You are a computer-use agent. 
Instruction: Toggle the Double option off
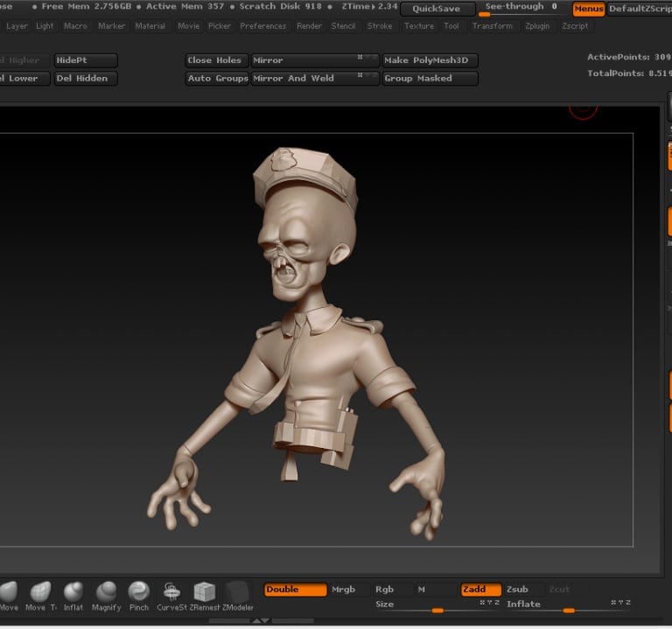tap(295, 590)
